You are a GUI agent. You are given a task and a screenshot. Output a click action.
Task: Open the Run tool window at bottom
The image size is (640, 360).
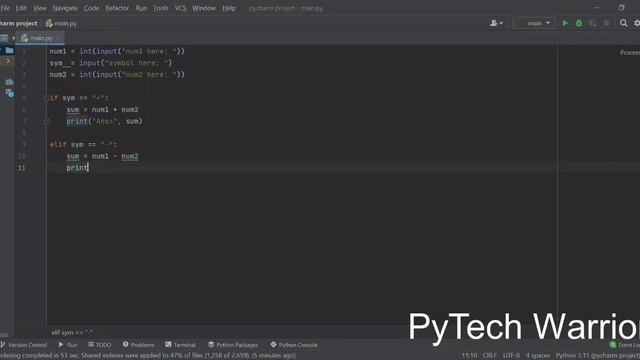(x=68, y=345)
